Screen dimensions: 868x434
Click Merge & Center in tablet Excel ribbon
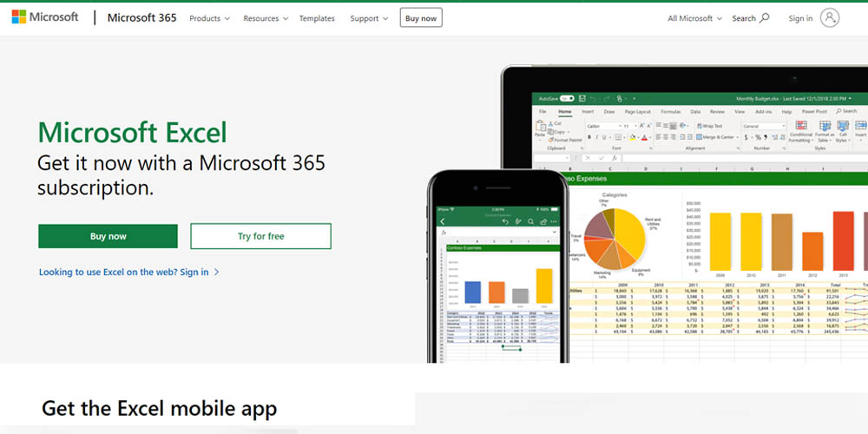(x=716, y=137)
